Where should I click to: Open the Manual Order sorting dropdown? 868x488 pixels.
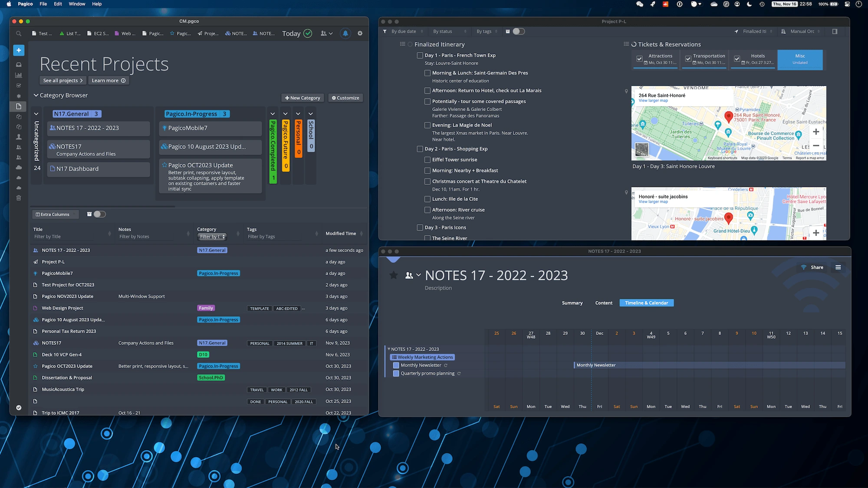[806, 31]
